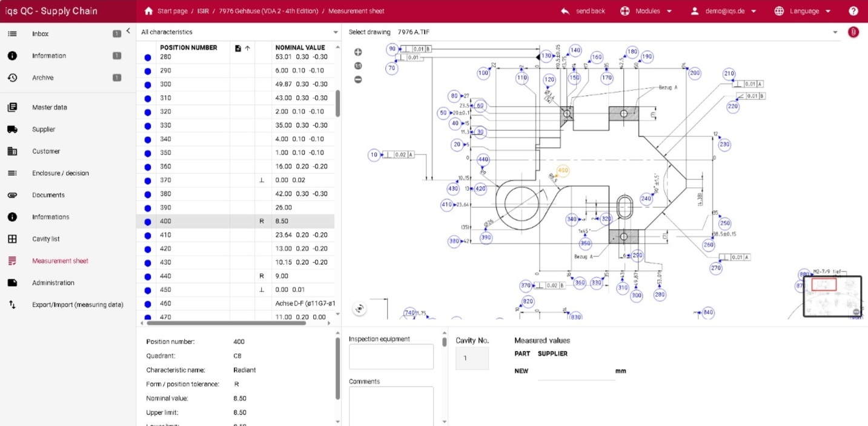The width and height of the screenshot is (868, 426).
Task: Zoom in on the drawing with plus icon
Action: (x=358, y=52)
